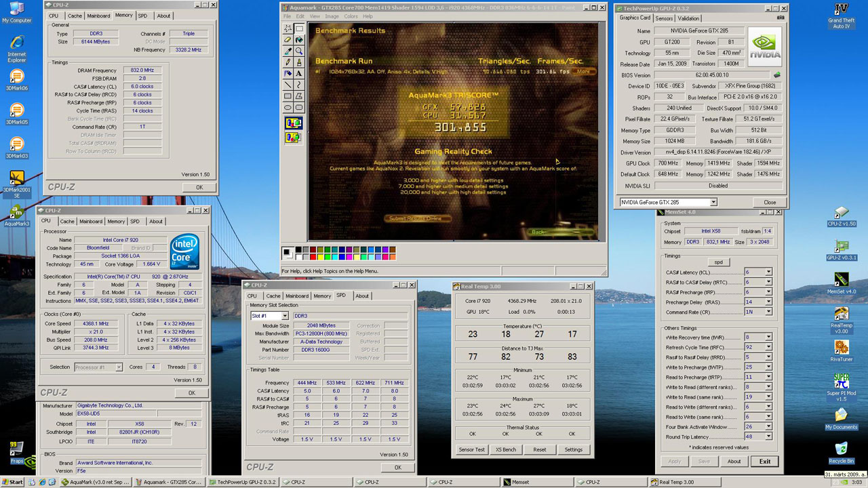Click the Sensor Test button in Real Temp

point(472,449)
